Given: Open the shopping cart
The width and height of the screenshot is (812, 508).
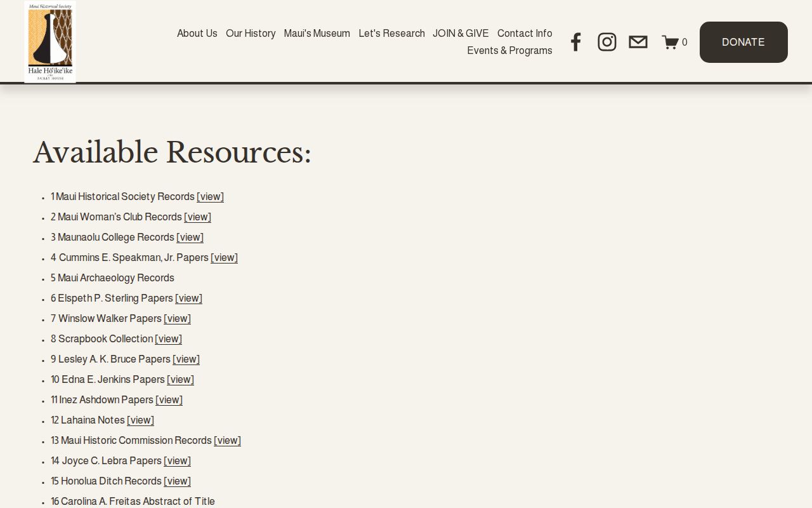Looking at the screenshot, I should [x=674, y=43].
